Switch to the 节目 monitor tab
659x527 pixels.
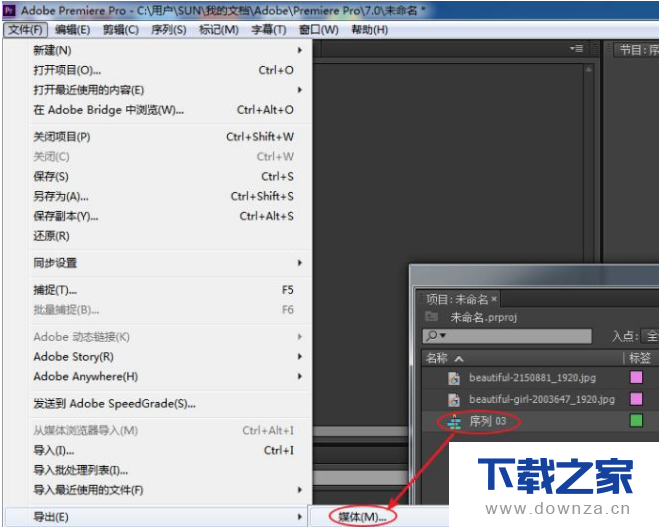pyautogui.click(x=638, y=50)
